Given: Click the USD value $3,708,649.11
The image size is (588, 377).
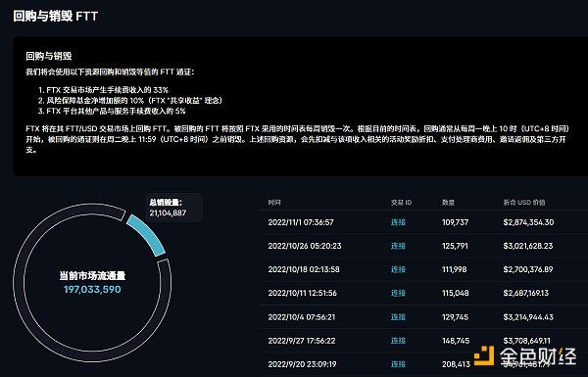Looking at the screenshot, I should click(x=527, y=341).
